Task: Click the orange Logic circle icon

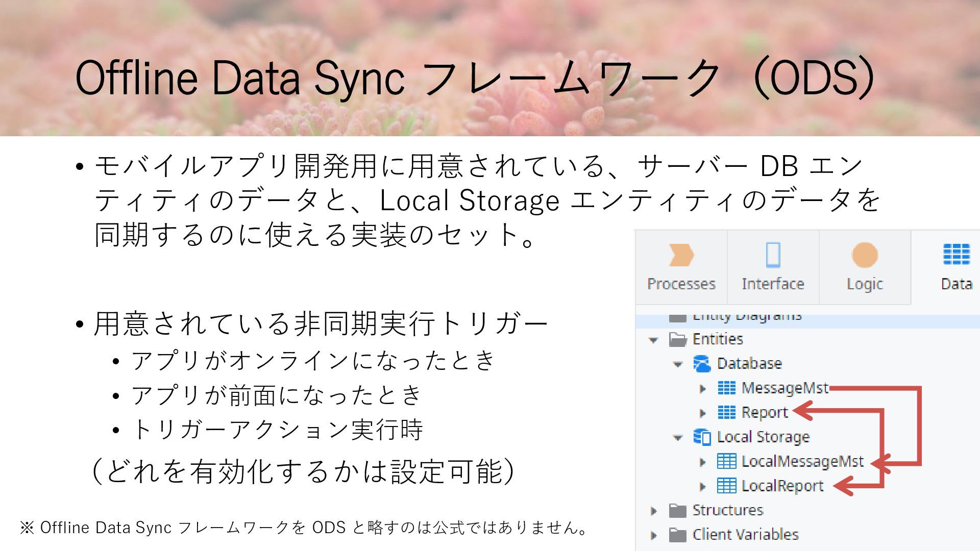Action: (x=865, y=255)
